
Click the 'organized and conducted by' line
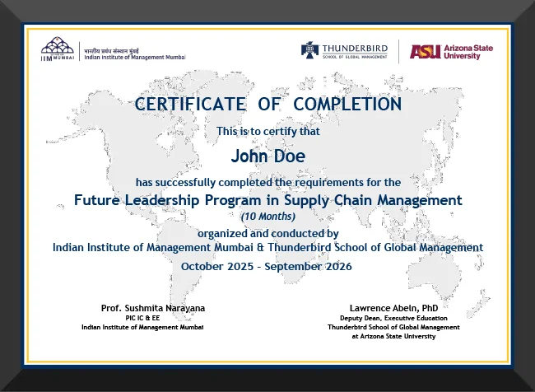point(267,233)
